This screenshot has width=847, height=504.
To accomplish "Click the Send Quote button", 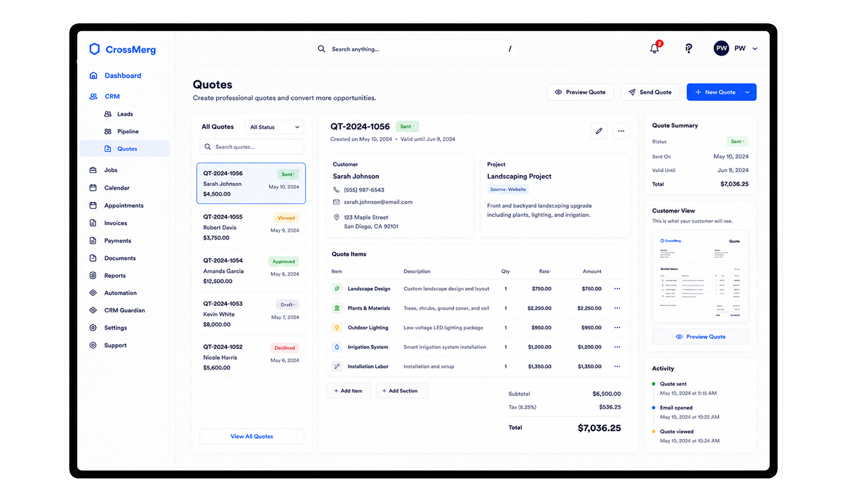I will point(650,92).
